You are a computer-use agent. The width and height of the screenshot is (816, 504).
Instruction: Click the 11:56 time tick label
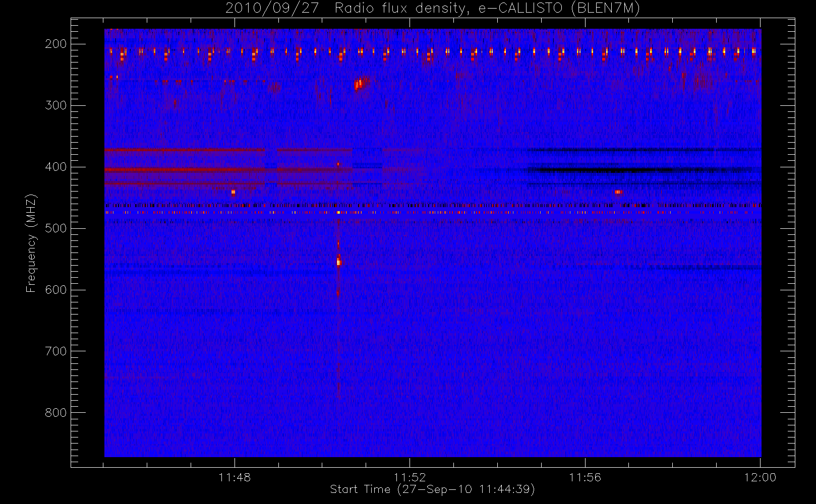585,477
